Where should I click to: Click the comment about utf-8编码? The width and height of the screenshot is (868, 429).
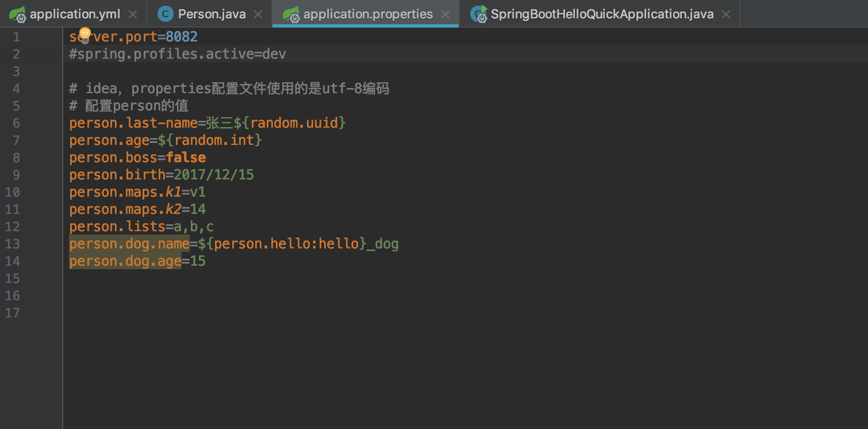[229, 89]
